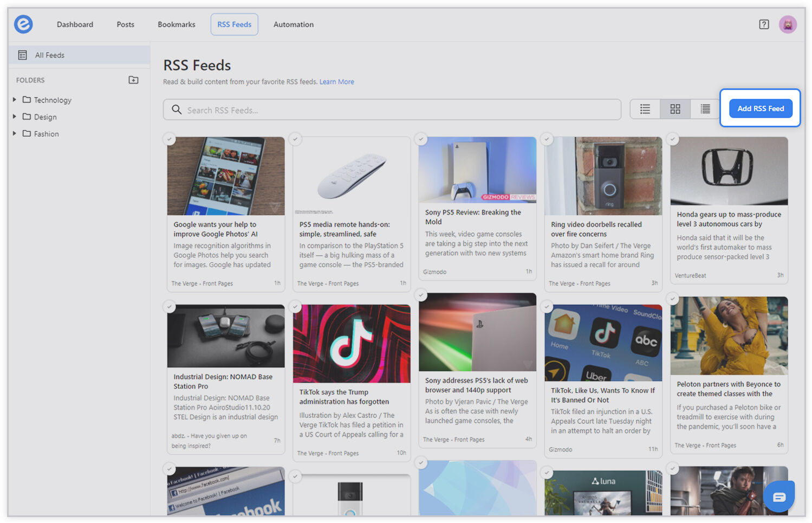
Task: Select the PS5 media remote article checkbox
Action: (x=295, y=139)
